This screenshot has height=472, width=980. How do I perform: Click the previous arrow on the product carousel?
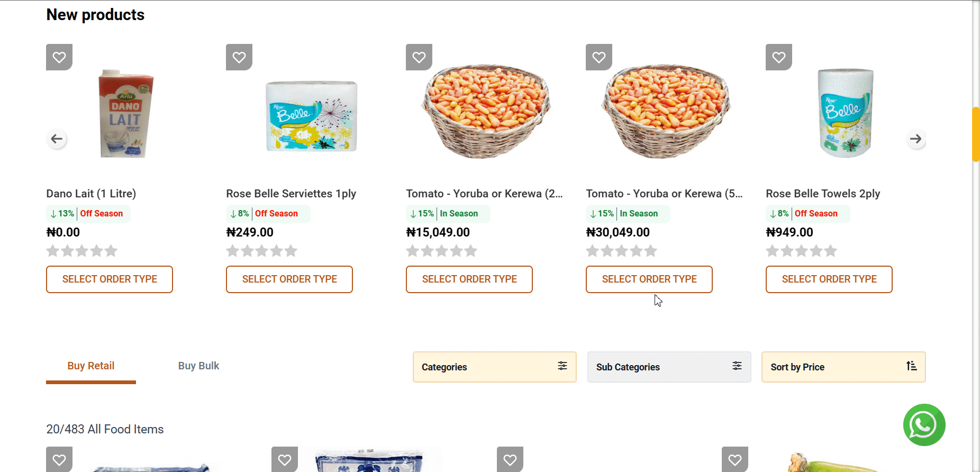57,139
